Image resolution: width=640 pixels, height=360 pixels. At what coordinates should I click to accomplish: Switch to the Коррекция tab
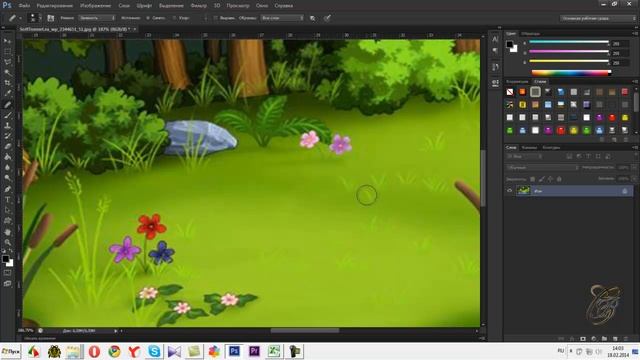point(517,82)
